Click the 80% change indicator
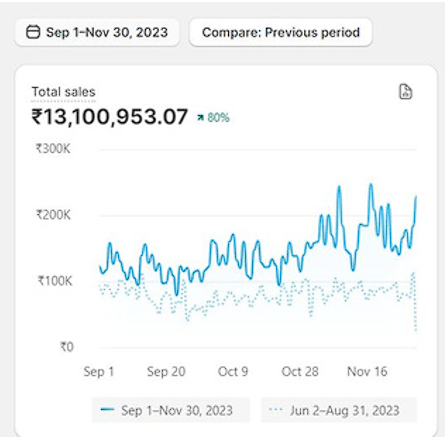 (x=213, y=117)
